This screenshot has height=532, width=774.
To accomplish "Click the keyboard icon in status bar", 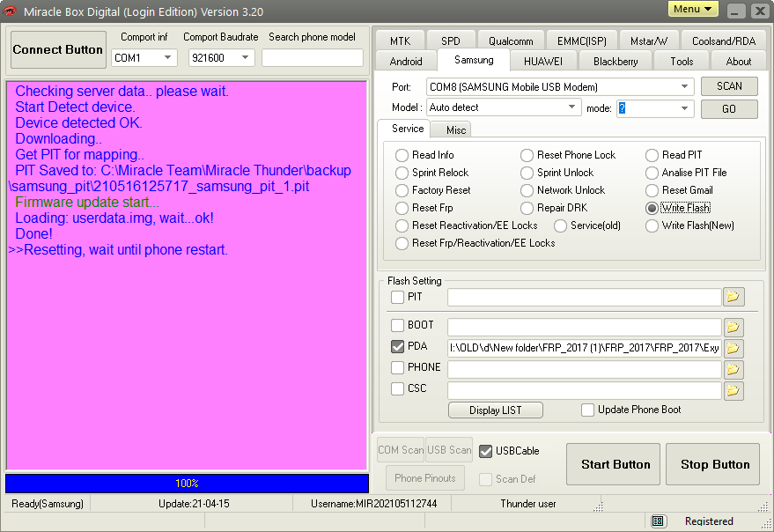I will pyautogui.click(x=658, y=521).
